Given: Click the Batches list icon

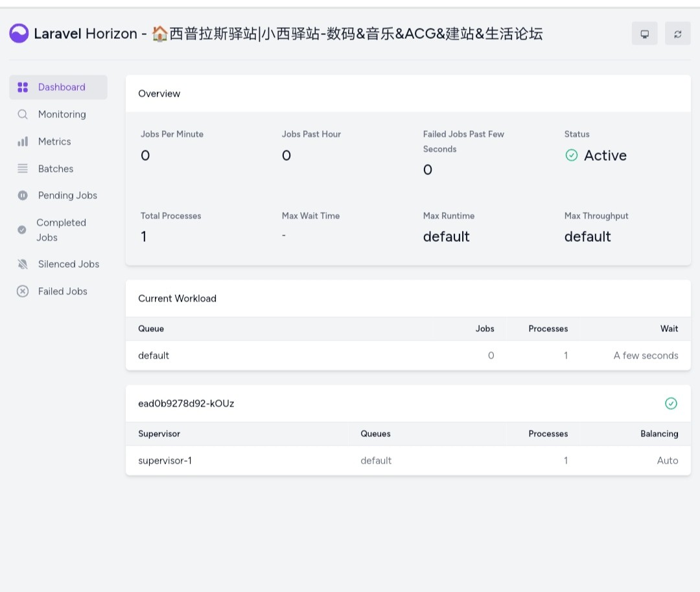Looking at the screenshot, I should pos(23,169).
